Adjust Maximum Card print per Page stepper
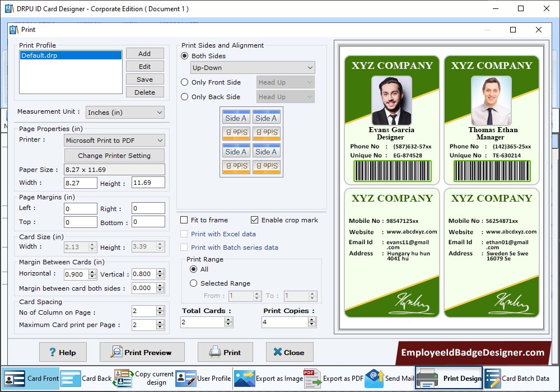The image size is (560, 392). [x=160, y=325]
